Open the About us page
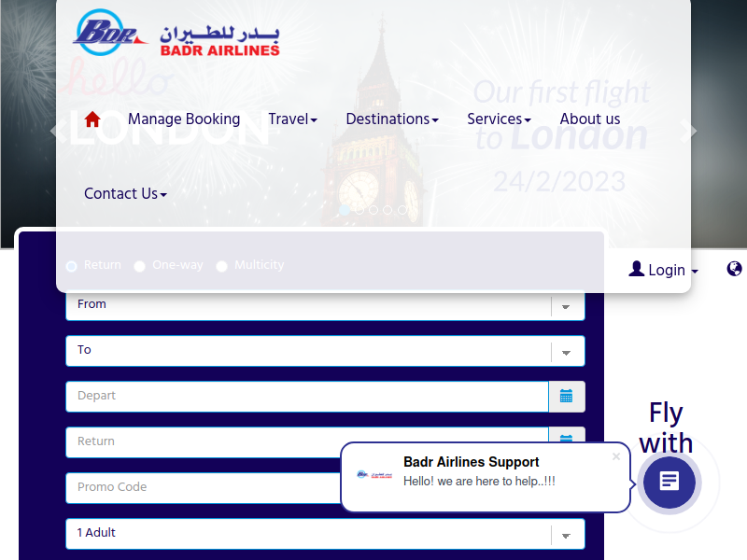The width and height of the screenshot is (747, 560). point(590,119)
